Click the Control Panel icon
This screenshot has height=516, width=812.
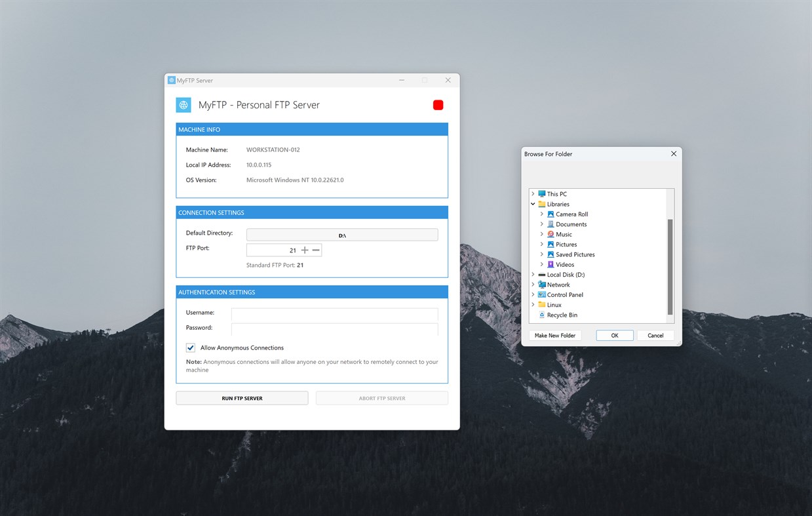coord(543,294)
